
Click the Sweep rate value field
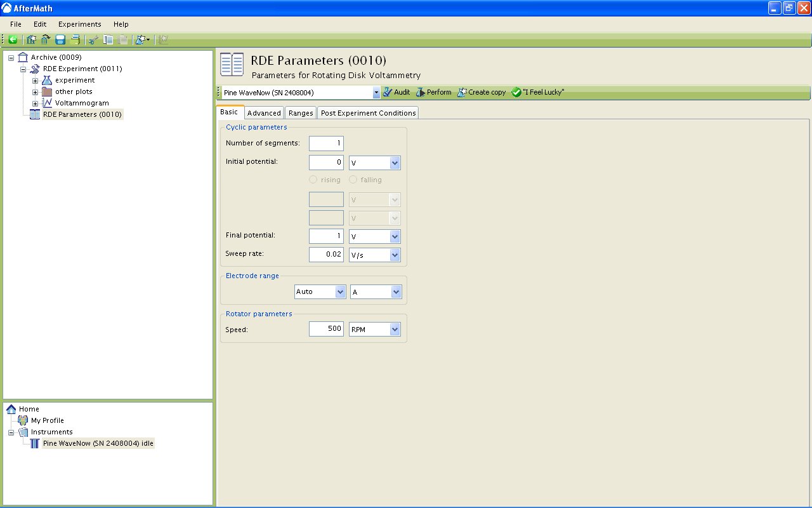[326, 255]
